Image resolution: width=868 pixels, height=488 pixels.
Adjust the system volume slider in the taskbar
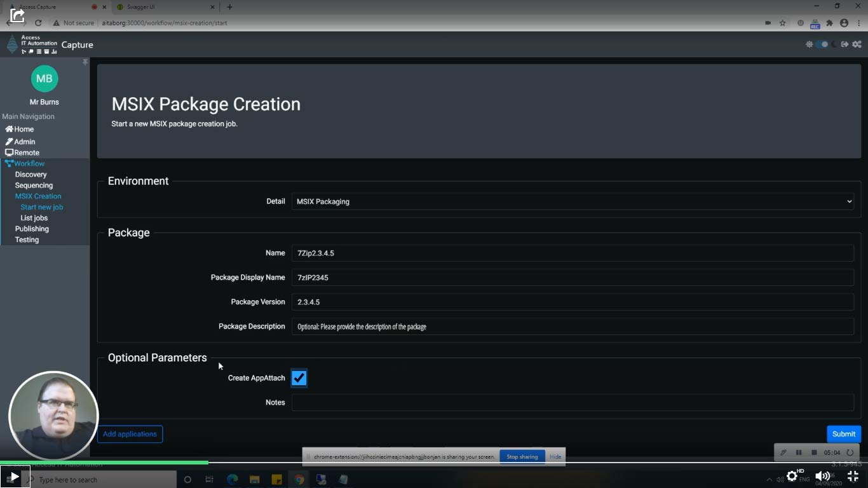[x=823, y=476]
